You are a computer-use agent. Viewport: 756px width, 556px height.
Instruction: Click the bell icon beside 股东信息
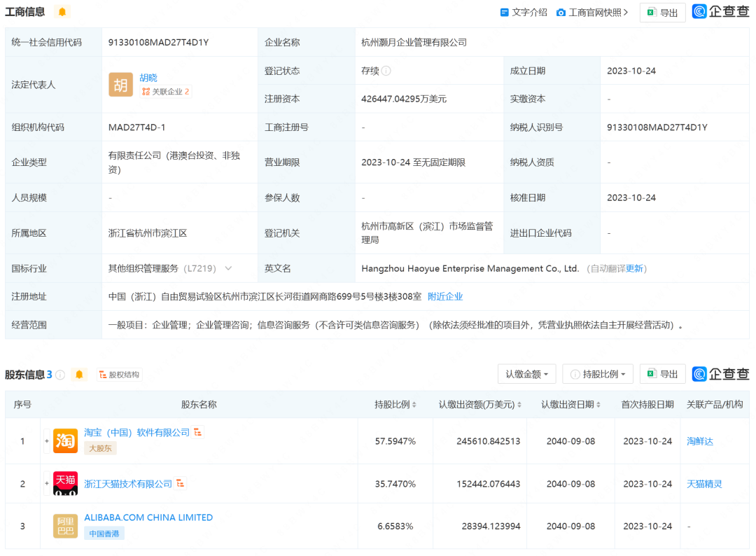[79, 374]
